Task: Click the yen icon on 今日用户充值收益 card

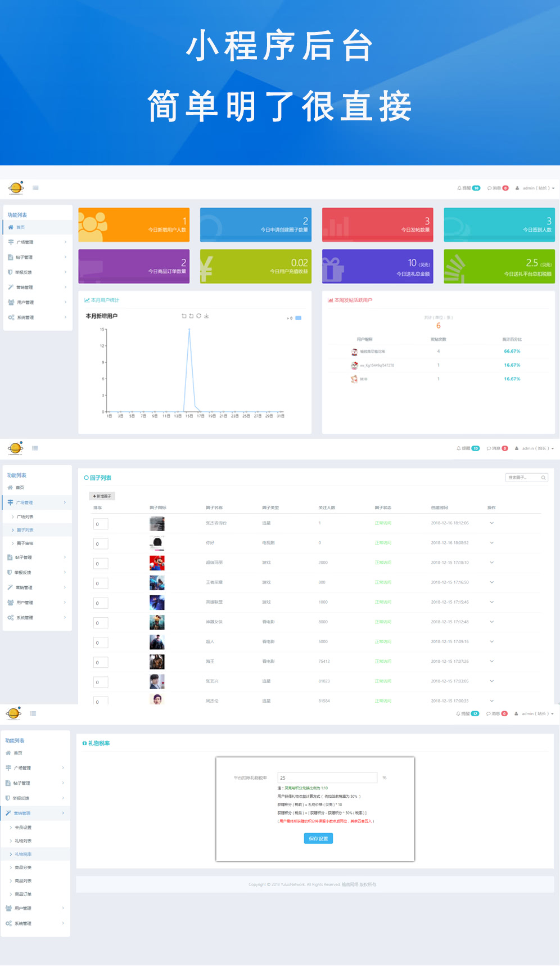Action: tap(206, 268)
